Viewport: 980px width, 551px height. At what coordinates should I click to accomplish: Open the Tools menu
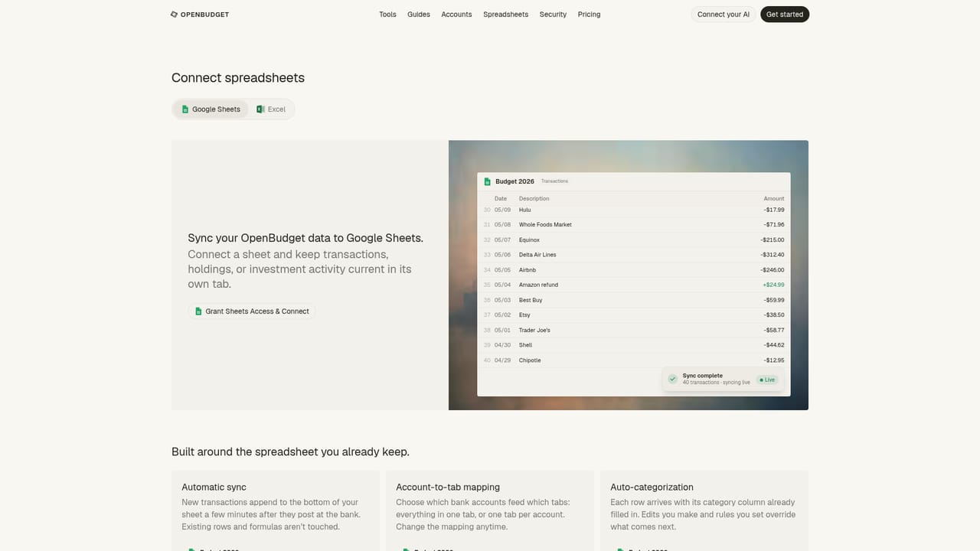(387, 15)
